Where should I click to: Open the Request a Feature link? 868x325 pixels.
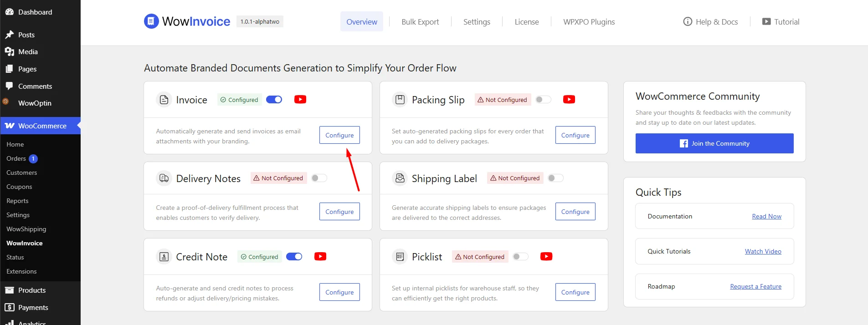pos(755,286)
